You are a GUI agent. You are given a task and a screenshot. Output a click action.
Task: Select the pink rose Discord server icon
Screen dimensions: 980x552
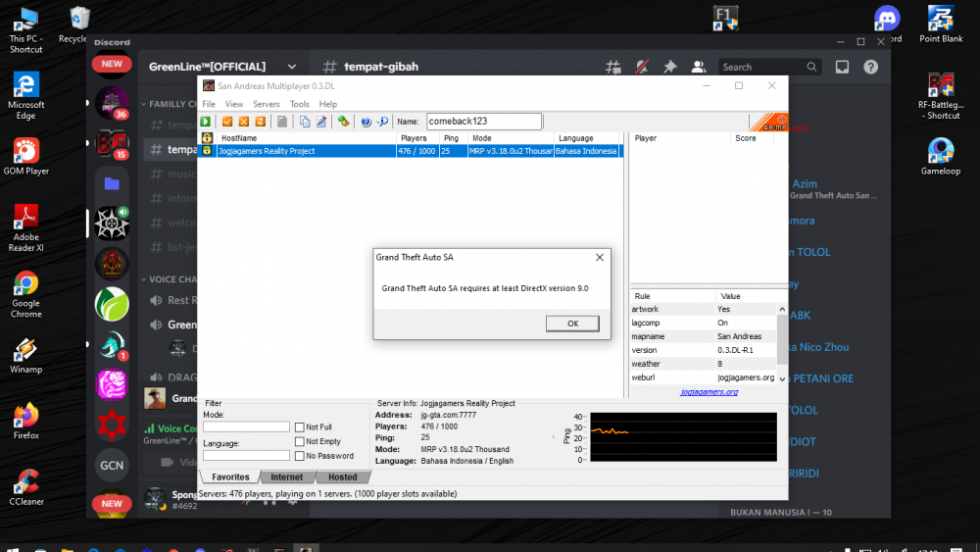point(112,384)
